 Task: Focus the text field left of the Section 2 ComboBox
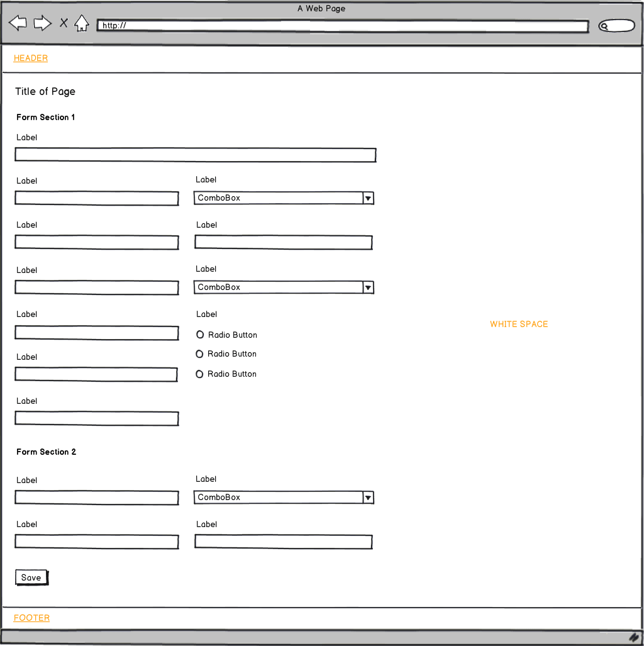[x=97, y=498]
